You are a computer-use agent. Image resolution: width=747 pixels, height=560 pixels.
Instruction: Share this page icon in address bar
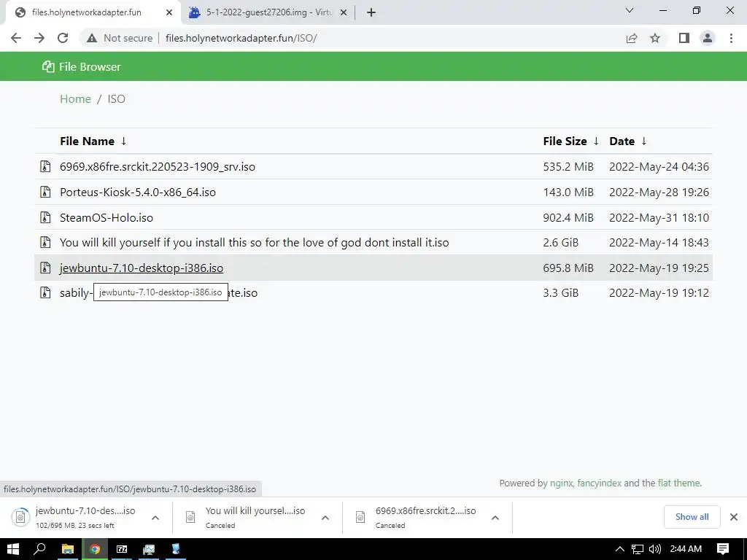(x=632, y=38)
